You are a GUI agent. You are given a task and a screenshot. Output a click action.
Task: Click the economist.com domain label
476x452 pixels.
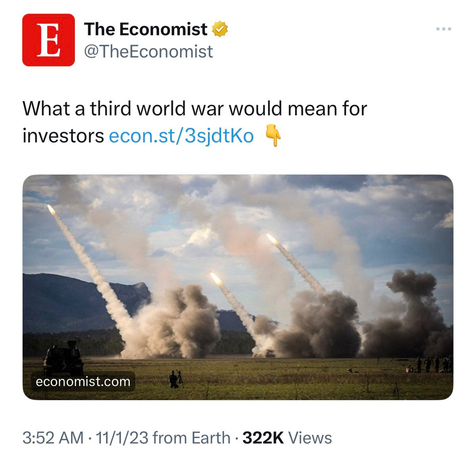83,381
